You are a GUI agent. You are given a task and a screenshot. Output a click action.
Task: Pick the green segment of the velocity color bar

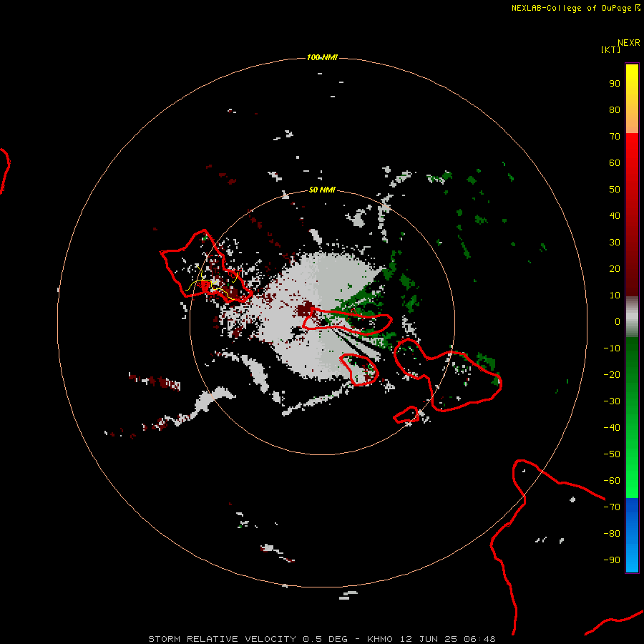(x=632, y=418)
